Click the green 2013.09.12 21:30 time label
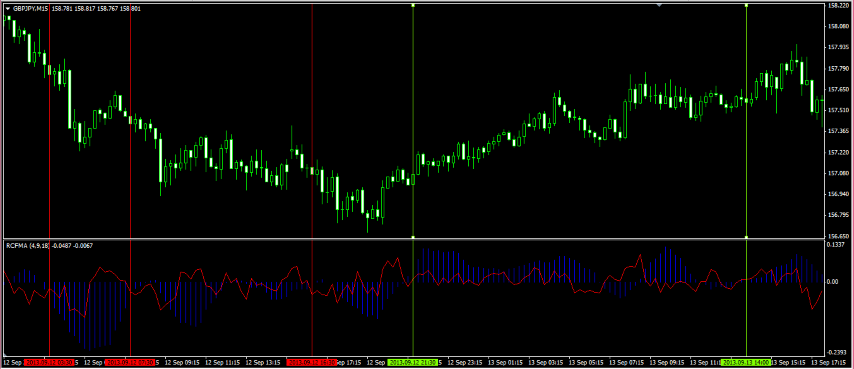 click(x=413, y=362)
